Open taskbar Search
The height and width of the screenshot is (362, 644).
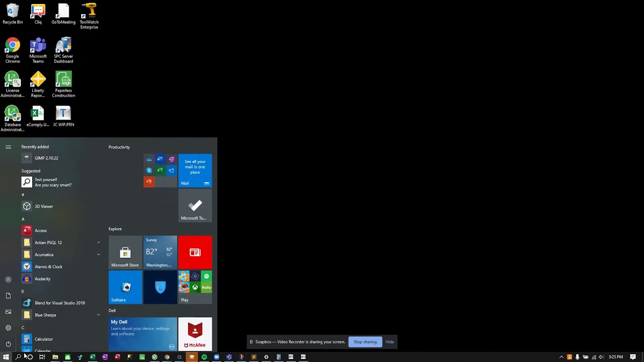pos(18,357)
